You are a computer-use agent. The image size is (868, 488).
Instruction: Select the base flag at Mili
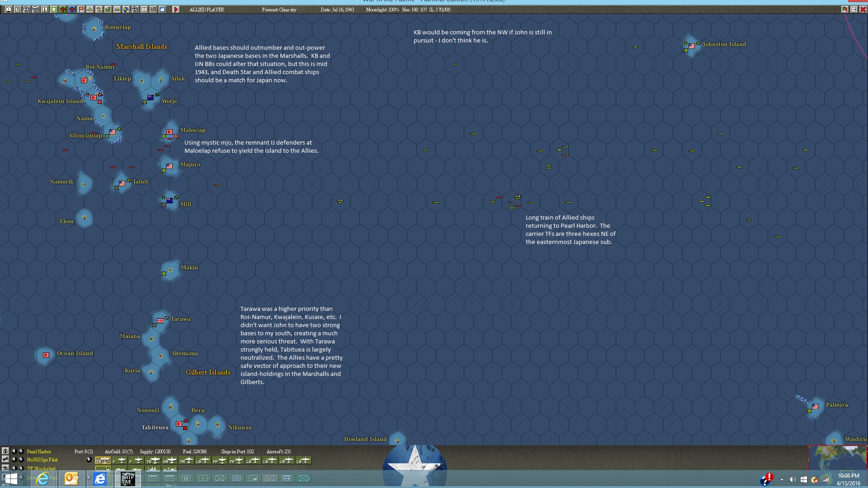[170, 201]
